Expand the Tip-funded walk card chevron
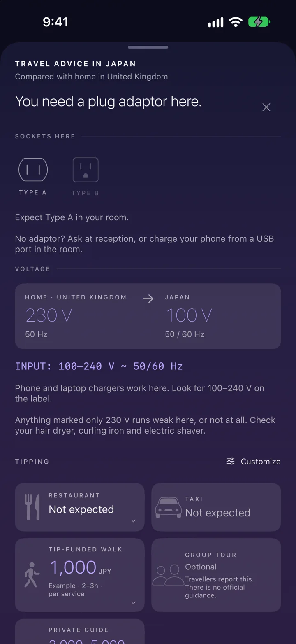The image size is (296, 644). click(133, 603)
